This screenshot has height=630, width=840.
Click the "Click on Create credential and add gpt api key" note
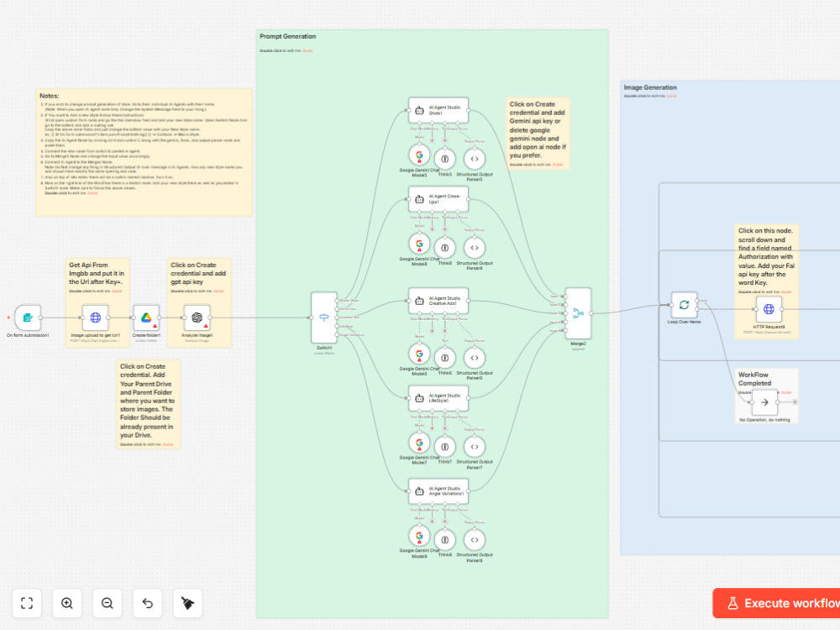[x=198, y=273]
